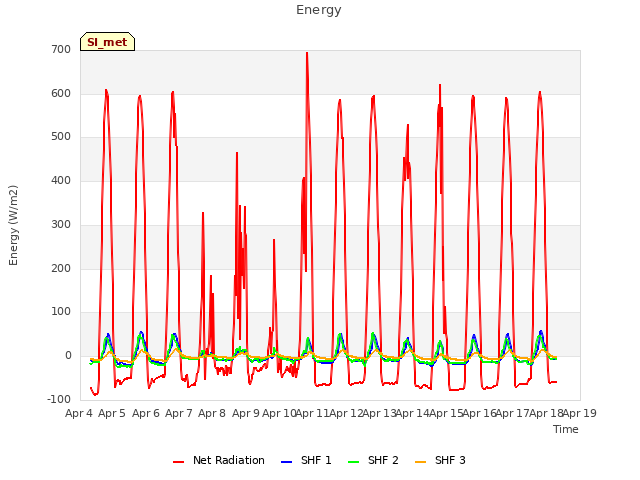Viewport: 640px width, 480px height.
Task: Click the red Net Radiation legend swatch
Action: tap(179, 462)
